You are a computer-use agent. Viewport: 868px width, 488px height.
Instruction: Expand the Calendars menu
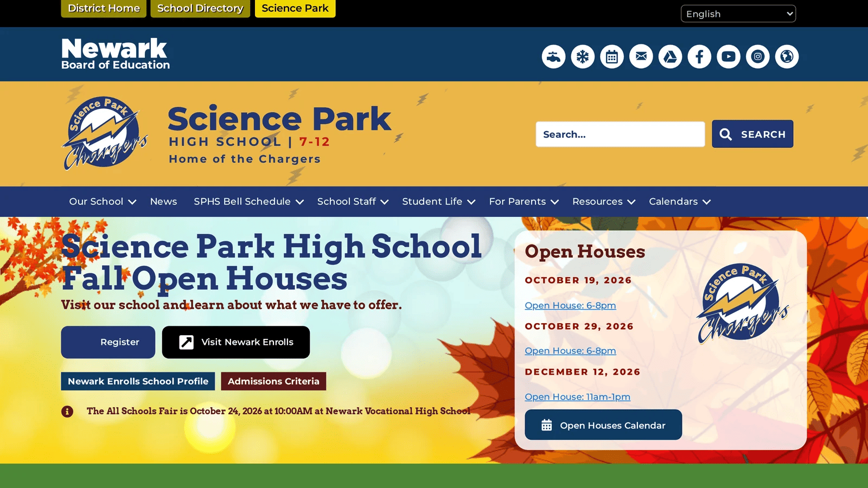(680, 202)
